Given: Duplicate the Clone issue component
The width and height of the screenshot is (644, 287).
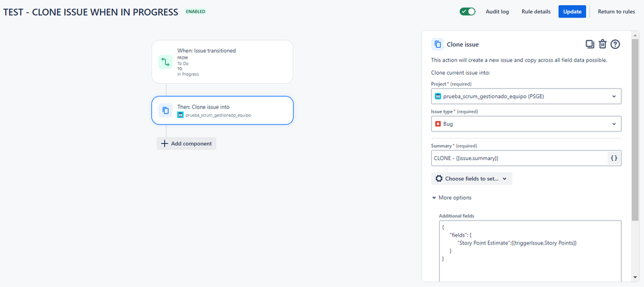Looking at the screenshot, I should [x=590, y=44].
